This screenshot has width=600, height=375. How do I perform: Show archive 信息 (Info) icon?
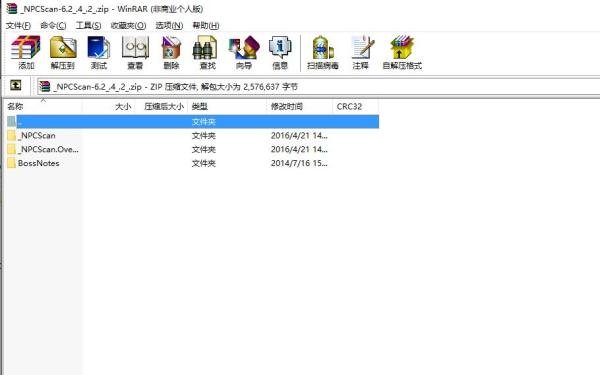280,52
